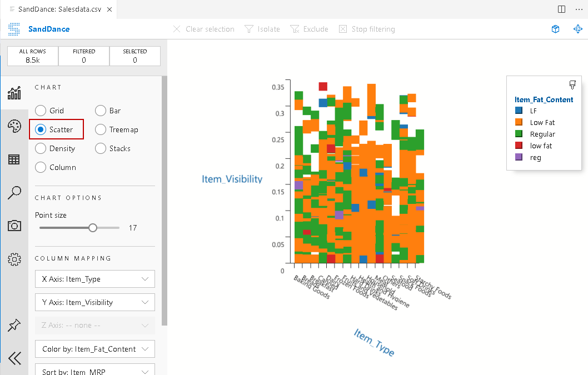The image size is (588, 375).
Task: Open the Color by: Item_Fat_Content dropdown
Action: [x=94, y=349]
